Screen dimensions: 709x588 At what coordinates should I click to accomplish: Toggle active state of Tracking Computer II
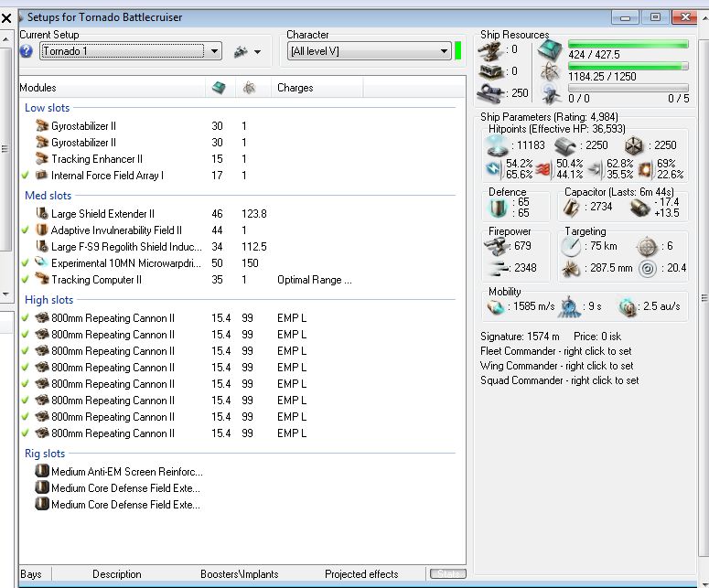click(x=26, y=279)
